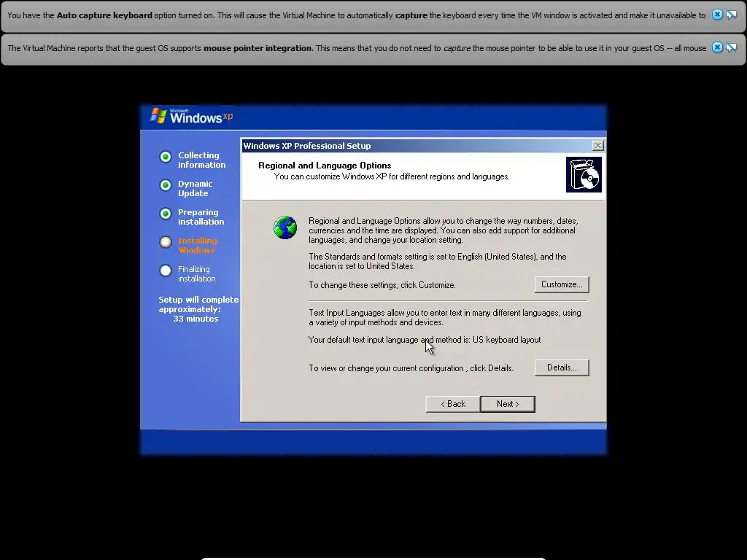Dismiss the mouse pointer integration notification
This screenshot has width=747, height=560.
(717, 47)
